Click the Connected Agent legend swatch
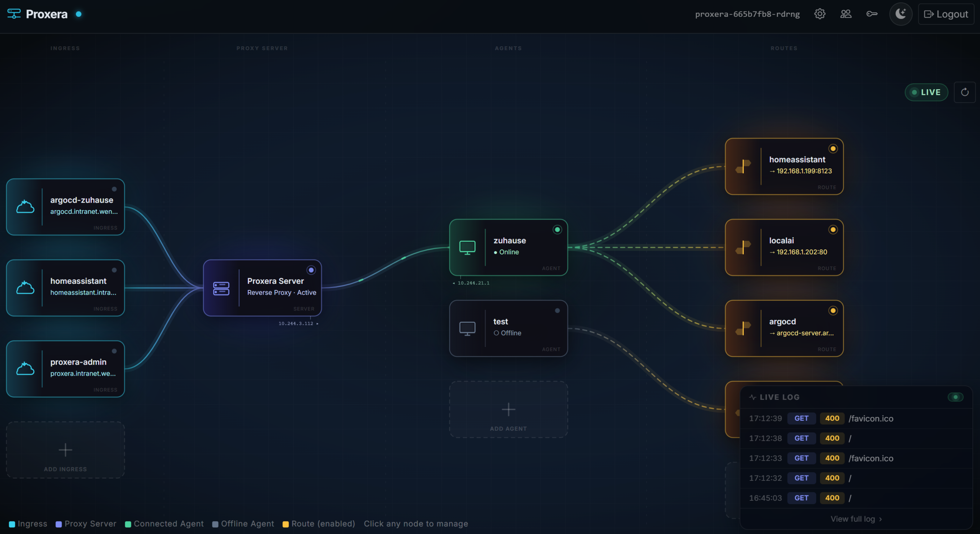Screen dimensions: 980x534 pyautogui.click(x=128, y=524)
